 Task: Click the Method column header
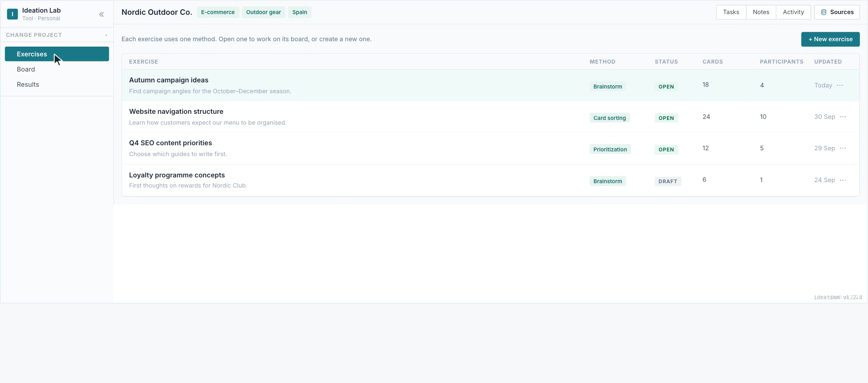603,61
